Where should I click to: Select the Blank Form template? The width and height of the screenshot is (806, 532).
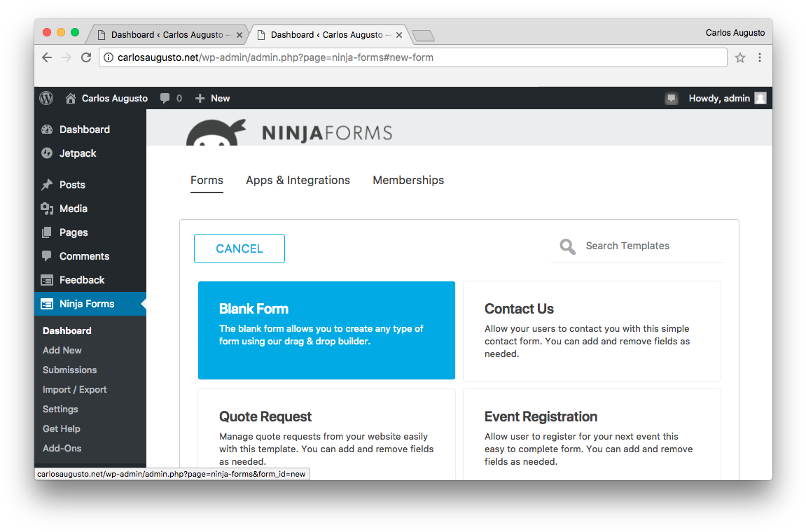coord(326,330)
